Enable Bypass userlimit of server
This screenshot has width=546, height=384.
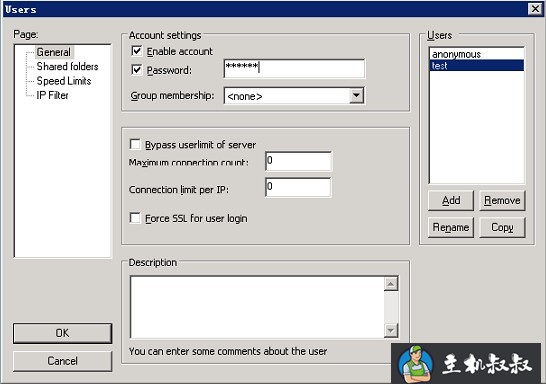[135, 144]
